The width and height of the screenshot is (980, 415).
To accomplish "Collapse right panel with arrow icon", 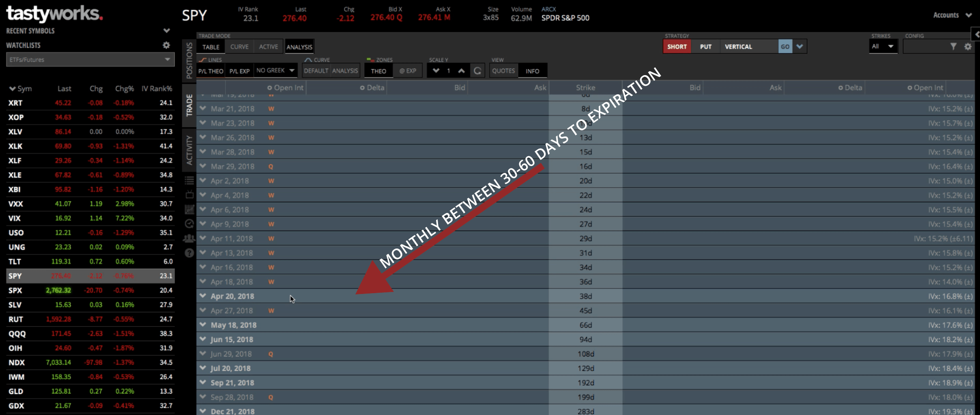I will [976, 35].
